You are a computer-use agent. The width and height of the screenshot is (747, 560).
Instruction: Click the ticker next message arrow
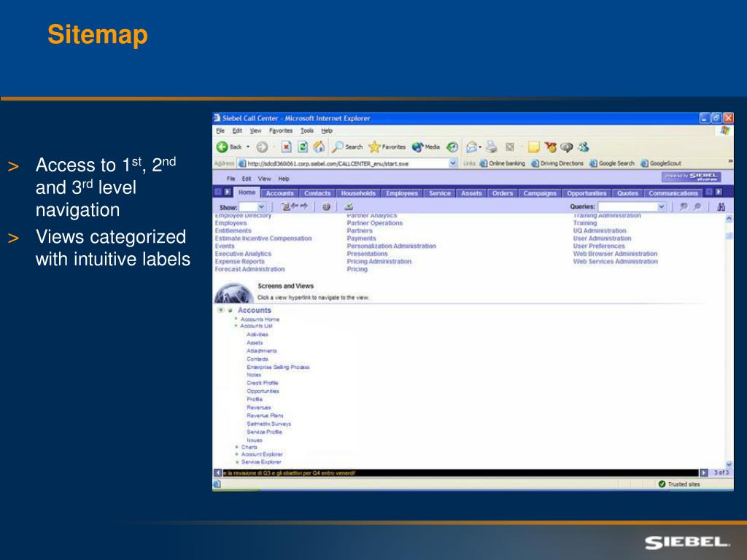click(704, 472)
